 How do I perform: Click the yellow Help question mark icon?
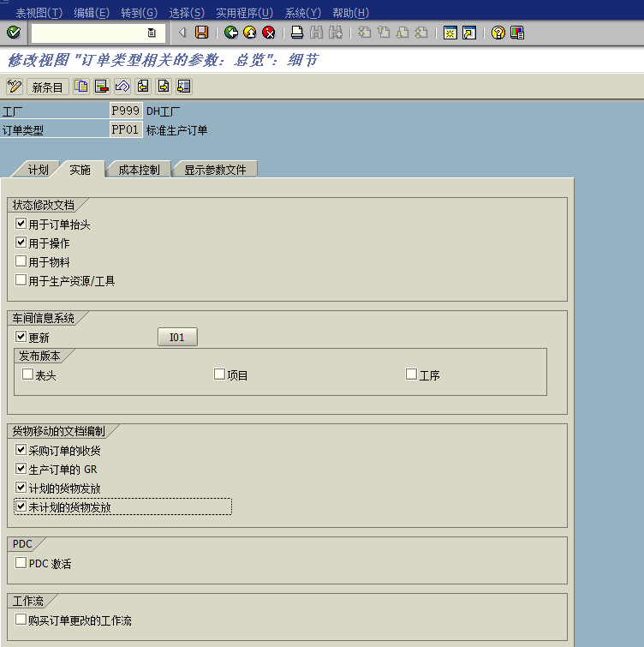point(498,33)
